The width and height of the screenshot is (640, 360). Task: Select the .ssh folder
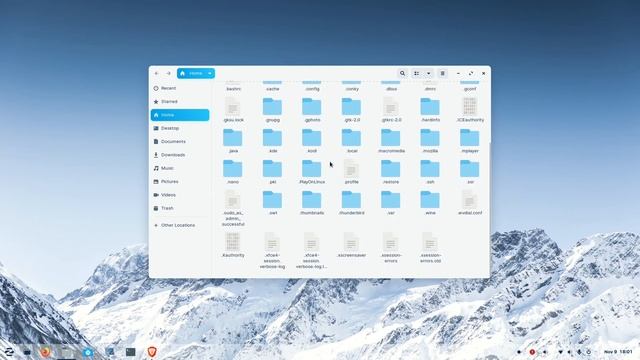(x=430, y=169)
